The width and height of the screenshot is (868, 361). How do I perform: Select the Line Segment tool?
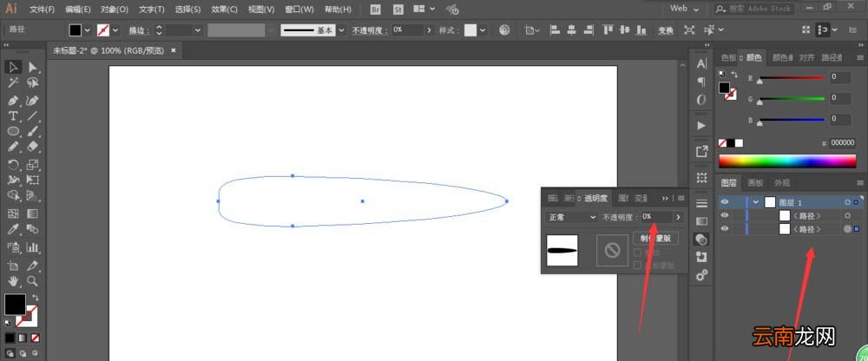[33, 116]
